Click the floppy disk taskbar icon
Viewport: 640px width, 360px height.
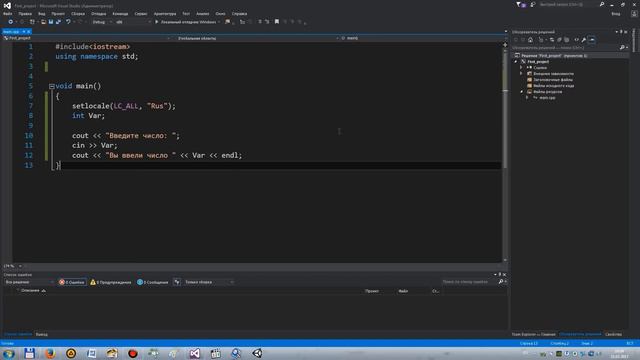click(29, 353)
